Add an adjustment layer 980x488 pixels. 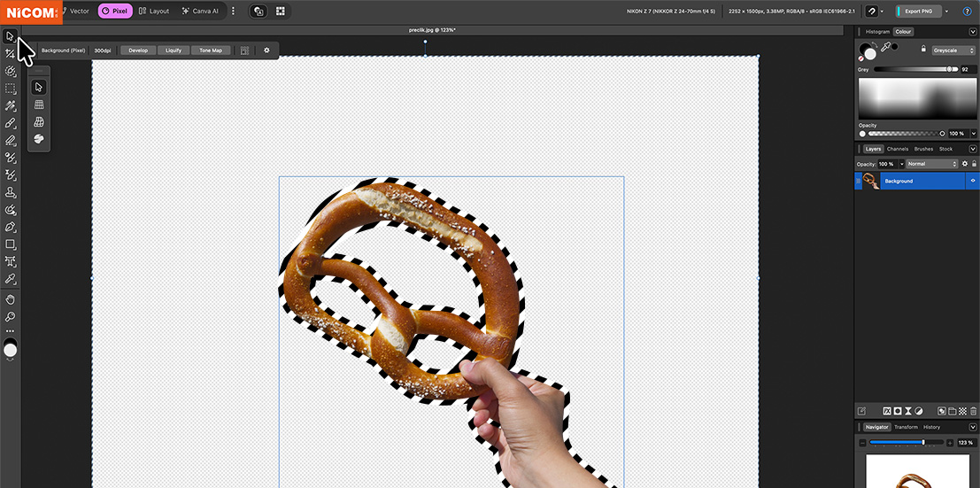[x=918, y=411]
